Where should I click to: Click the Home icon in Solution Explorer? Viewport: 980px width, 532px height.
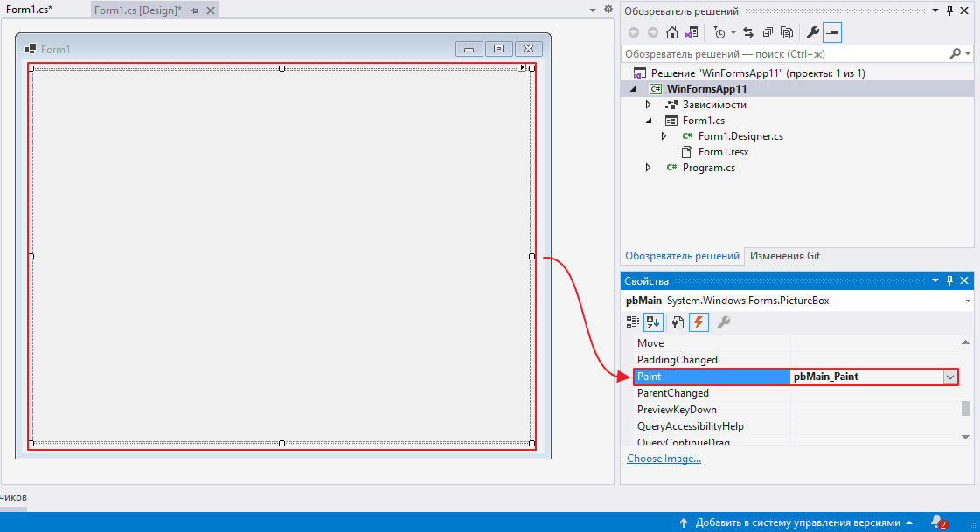click(x=671, y=32)
